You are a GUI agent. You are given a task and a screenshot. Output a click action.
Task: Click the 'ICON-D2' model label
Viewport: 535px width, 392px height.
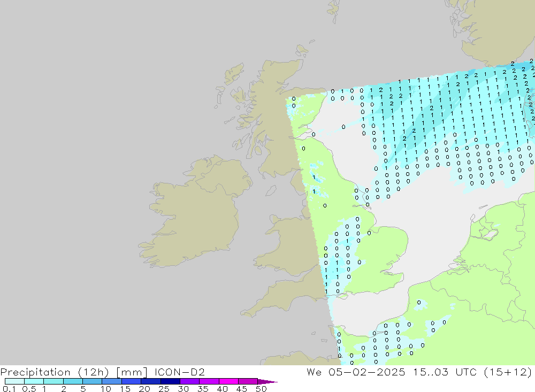pos(179,372)
